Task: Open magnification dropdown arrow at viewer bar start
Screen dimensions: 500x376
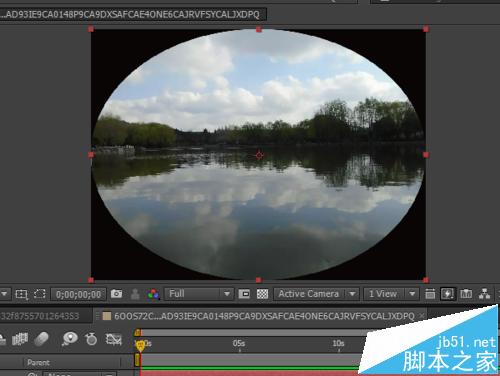Action: [4, 294]
